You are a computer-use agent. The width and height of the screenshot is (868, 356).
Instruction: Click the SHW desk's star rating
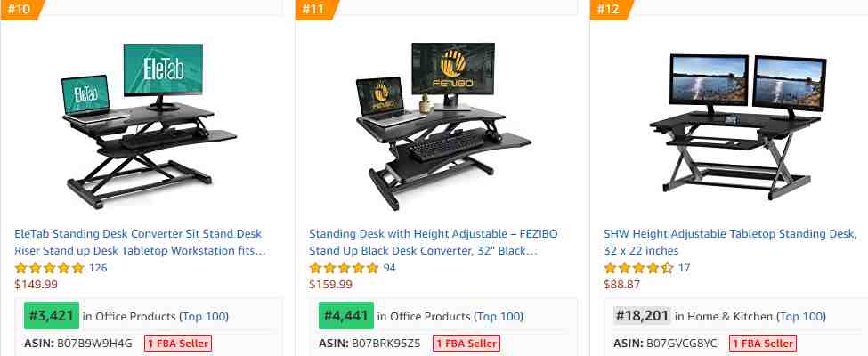tap(639, 269)
